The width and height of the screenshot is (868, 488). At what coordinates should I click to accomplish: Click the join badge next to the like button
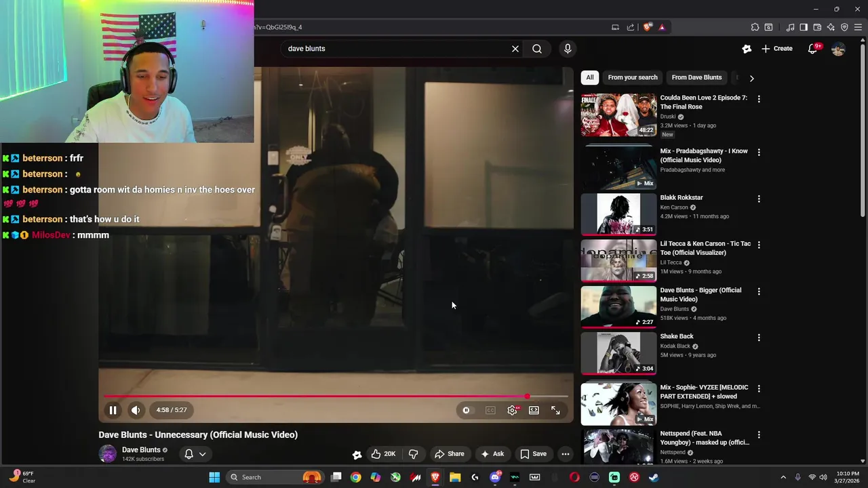point(357,455)
